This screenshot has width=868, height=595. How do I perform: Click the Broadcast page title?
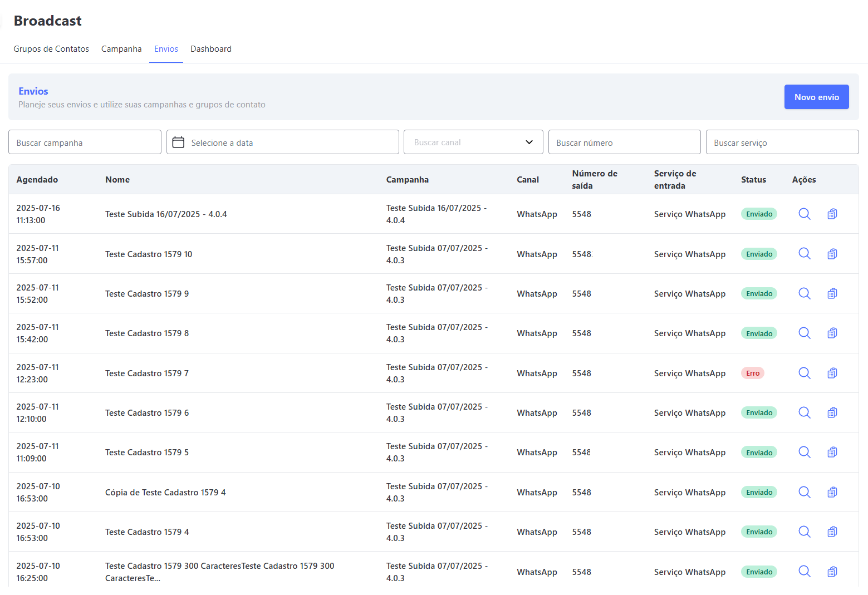click(x=48, y=21)
